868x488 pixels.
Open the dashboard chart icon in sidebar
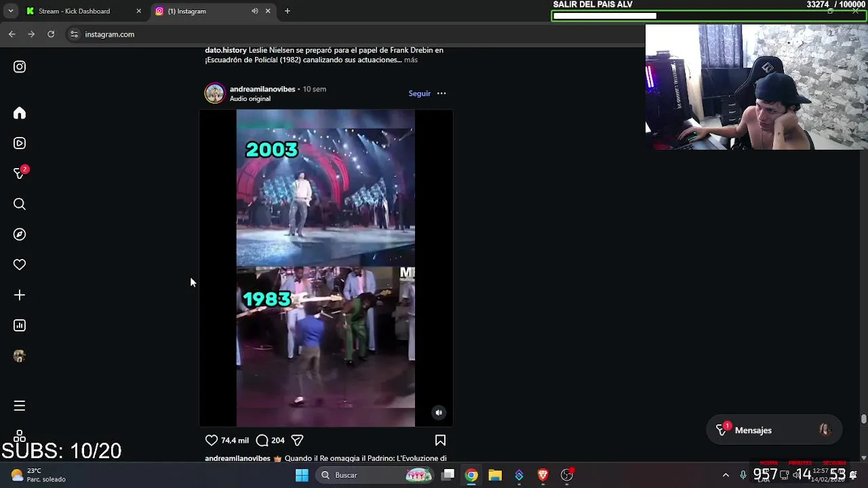coord(20,325)
